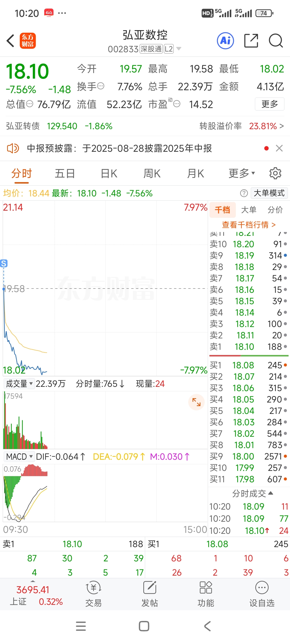Switch to the 五日 tab
290x644 pixels.
(x=65, y=173)
